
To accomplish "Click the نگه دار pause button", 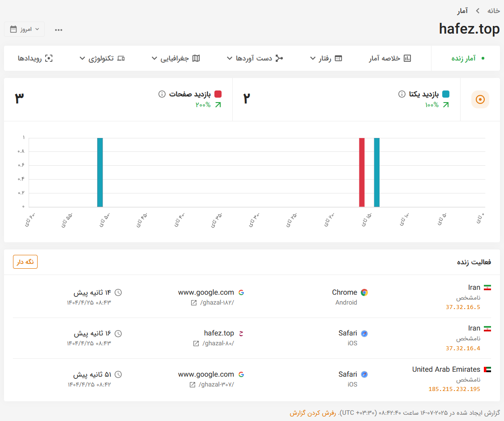I will (x=25, y=262).
